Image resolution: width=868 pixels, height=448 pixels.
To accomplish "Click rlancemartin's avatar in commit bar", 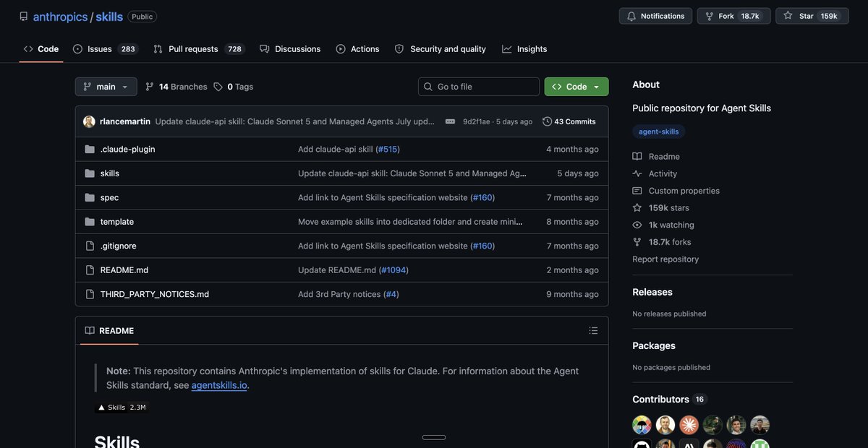I will tap(89, 121).
